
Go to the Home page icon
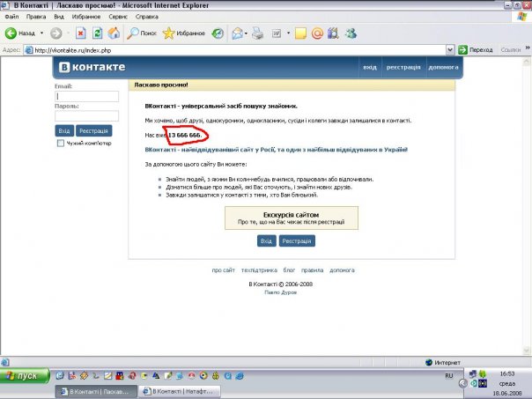pyautogui.click(x=113, y=33)
